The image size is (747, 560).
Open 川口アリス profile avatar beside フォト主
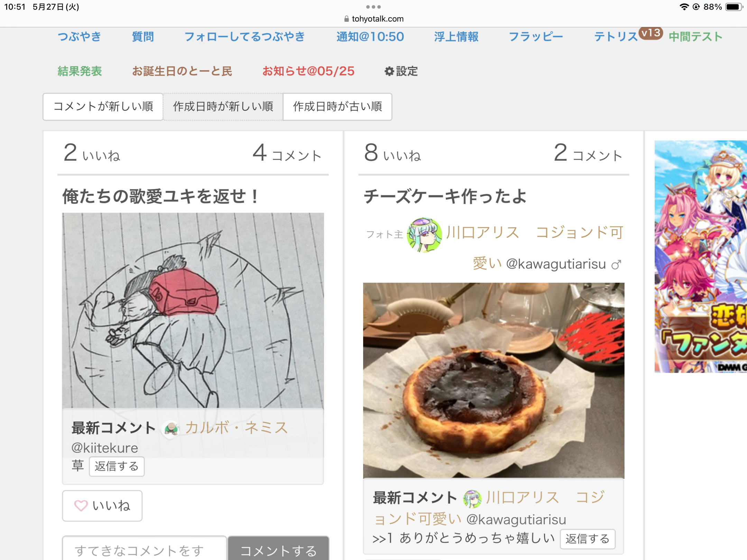click(424, 235)
